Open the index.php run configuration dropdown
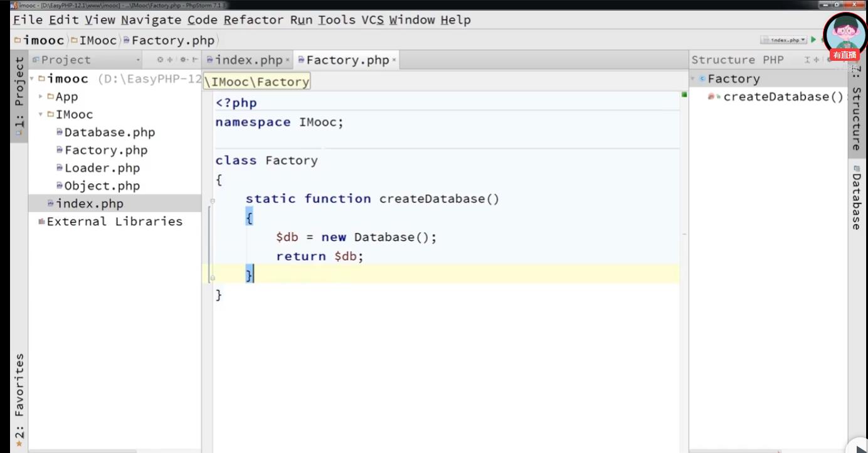Viewport: 868px width, 453px height. tap(784, 40)
